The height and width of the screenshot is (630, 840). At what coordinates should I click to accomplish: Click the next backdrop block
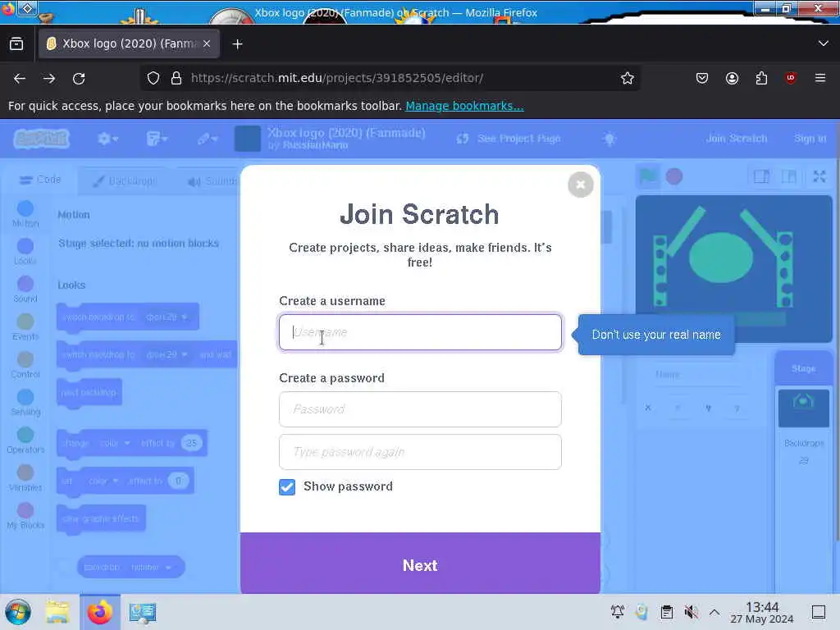point(89,393)
